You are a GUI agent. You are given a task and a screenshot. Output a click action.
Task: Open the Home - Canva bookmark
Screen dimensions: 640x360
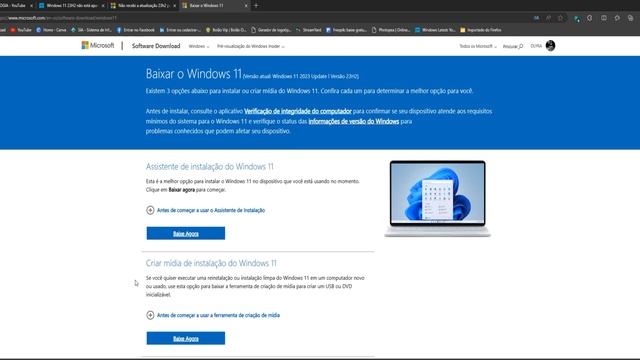tap(51, 30)
